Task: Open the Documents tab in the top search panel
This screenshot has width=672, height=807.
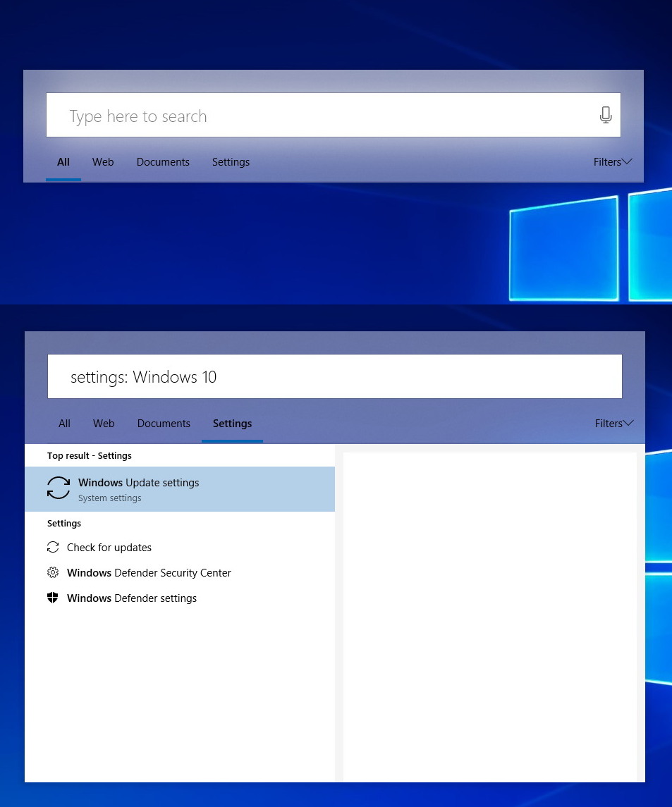Action: tap(163, 161)
